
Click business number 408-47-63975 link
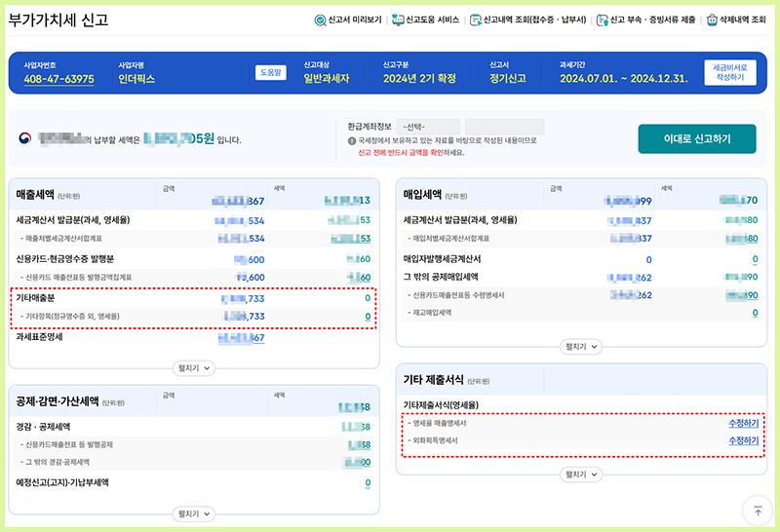(x=58, y=79)
